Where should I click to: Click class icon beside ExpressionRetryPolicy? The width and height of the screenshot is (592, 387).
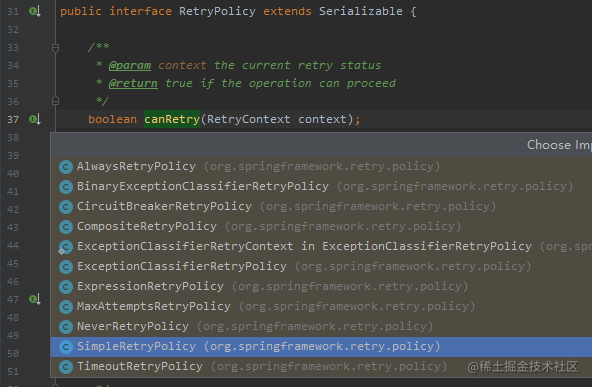(66, 287)
